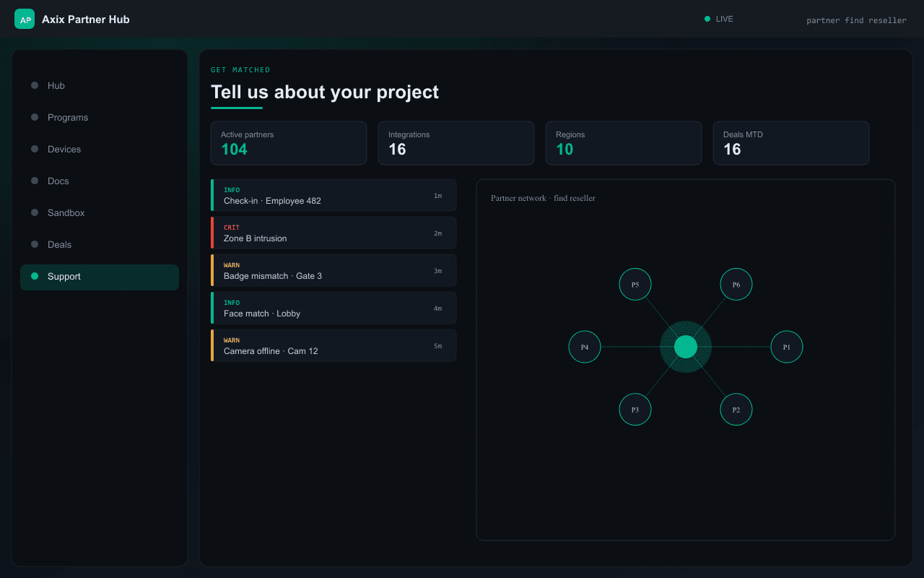Click the Regions stat card
Image resolution: width=924 pixels, height=578 pixels.
(x=624, y=143)
